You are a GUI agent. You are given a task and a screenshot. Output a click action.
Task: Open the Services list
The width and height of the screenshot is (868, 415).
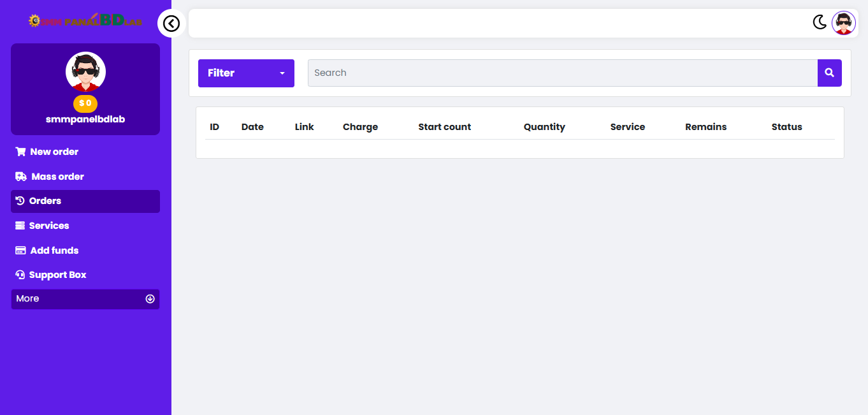coord(49,226)
